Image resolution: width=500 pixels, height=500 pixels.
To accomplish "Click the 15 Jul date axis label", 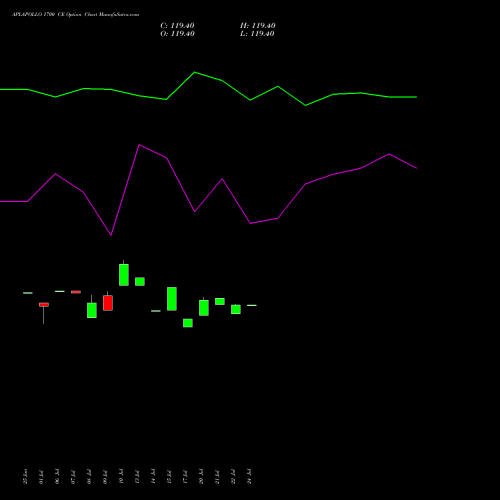I will point(169,476).
